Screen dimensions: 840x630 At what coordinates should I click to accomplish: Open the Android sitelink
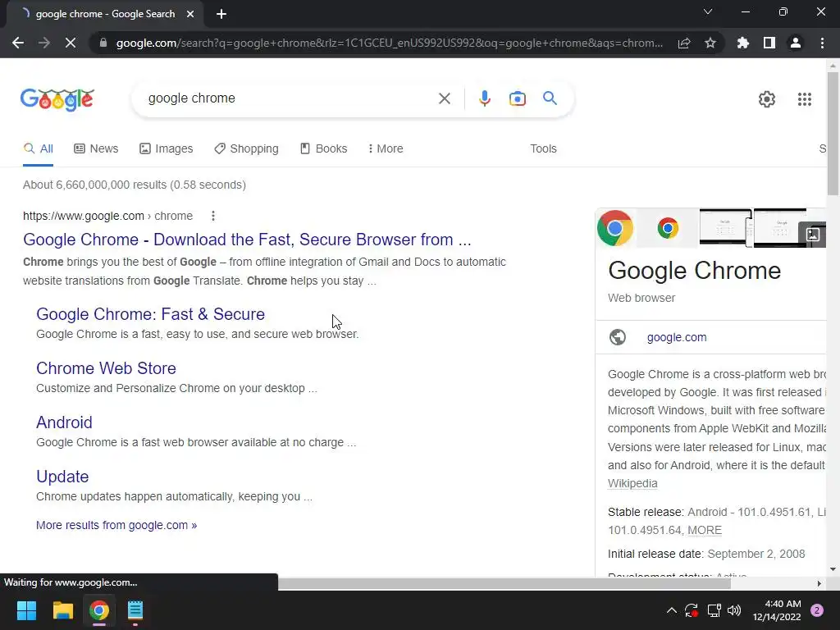coord(64,422)
